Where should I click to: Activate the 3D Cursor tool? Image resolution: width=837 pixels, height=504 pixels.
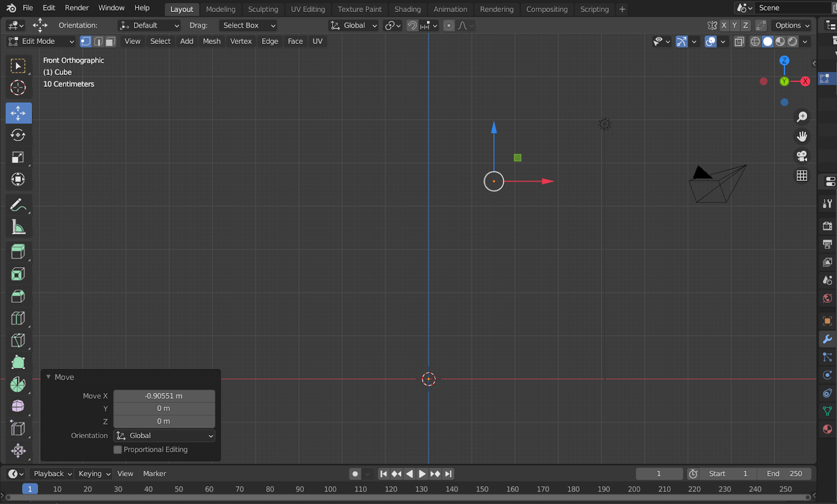(18, 88)
